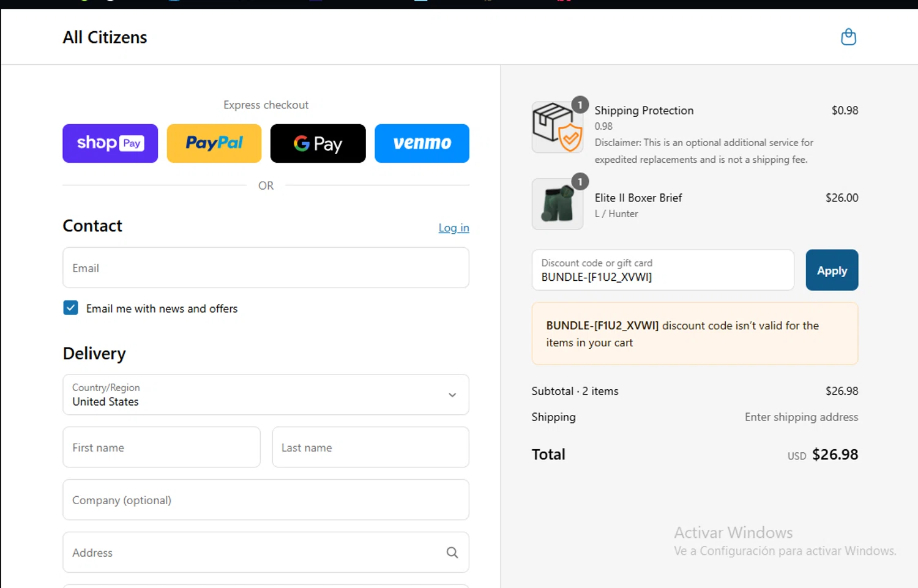Focus the Company (optional) field
This screenshot has width=918, height=588.
(x=266, y=500)
